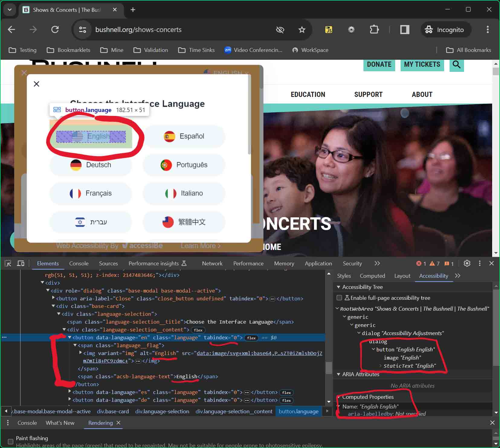Open the Extensions puzzle icon
Viewport: 500px width, 448px height.
[x=374, y=30]
